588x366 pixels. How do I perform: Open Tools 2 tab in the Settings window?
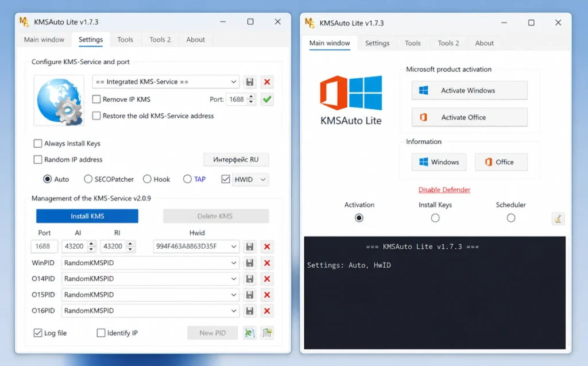(160, 40)
